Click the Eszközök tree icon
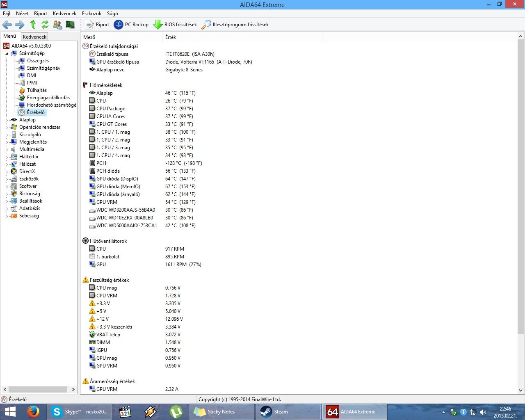 (x=14, y=179)
